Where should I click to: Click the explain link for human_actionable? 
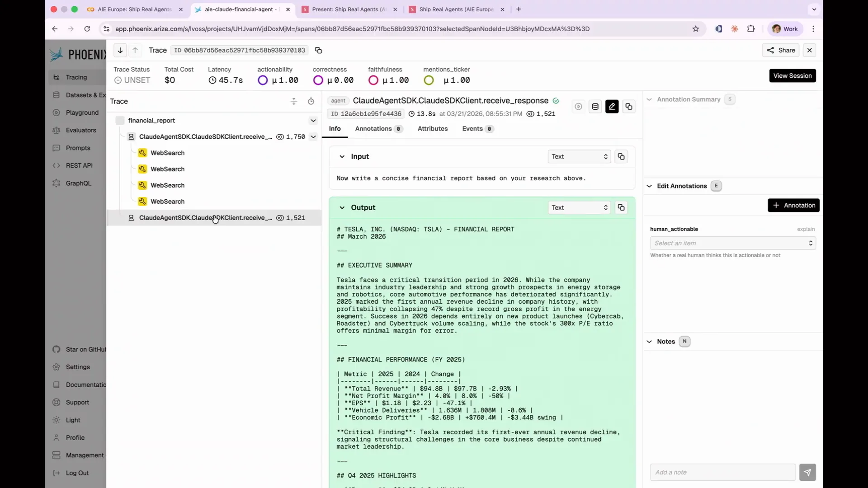tap(806, 230)
